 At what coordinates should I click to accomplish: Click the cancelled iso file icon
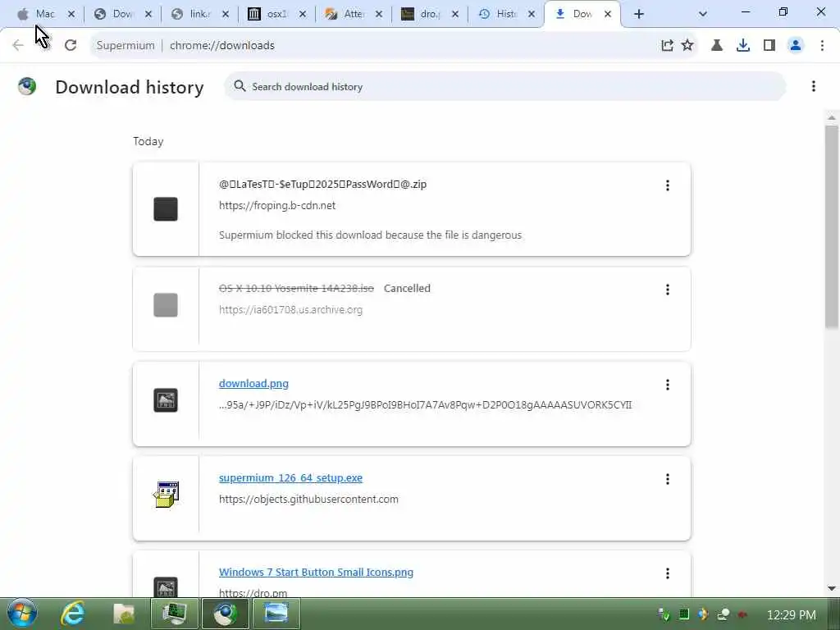click(x=166, y=305)
